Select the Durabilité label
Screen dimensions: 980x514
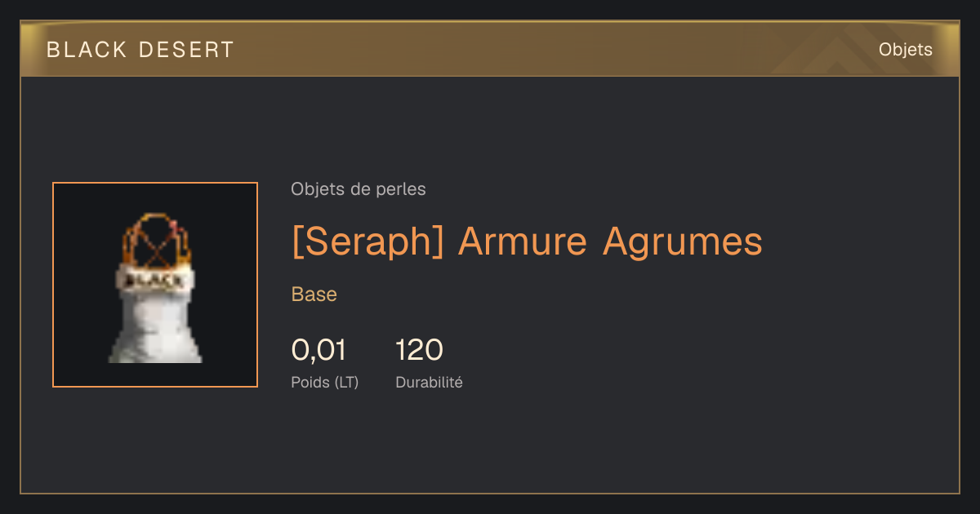(x=429, y=382)
